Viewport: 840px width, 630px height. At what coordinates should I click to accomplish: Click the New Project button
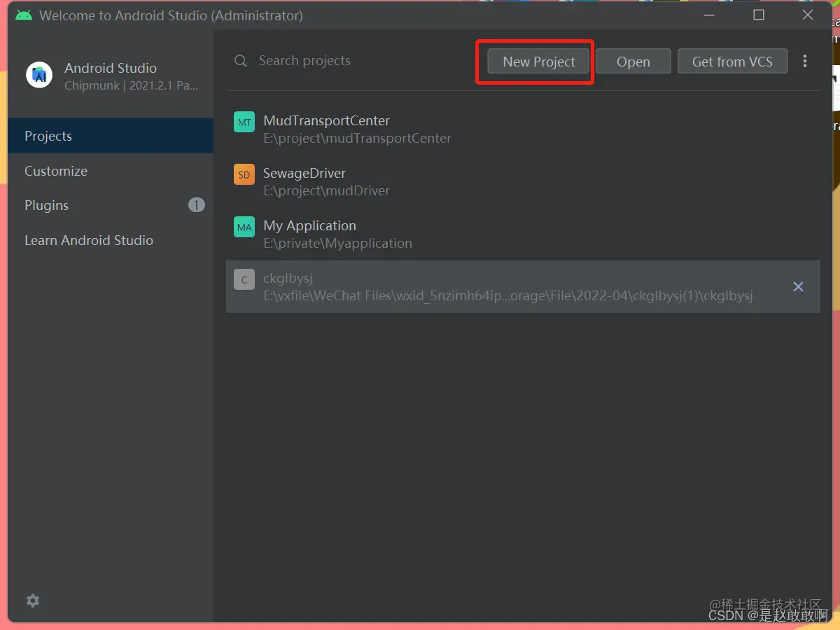pyautogui.click(x=538, y=62)
